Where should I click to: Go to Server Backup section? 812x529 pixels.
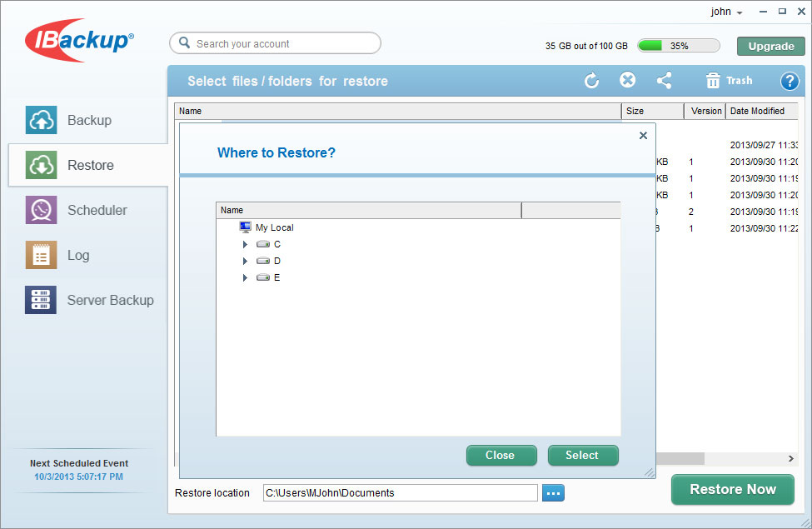110,300
